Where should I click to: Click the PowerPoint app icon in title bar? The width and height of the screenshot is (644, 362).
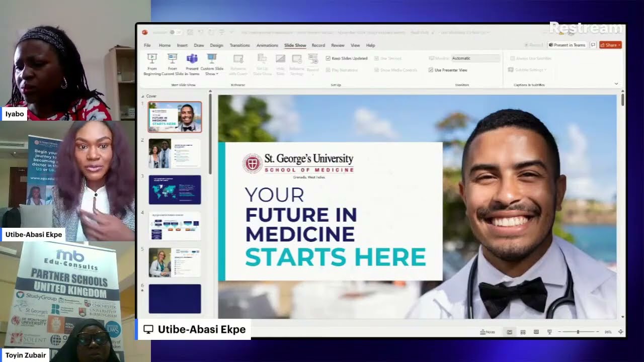tap(144, 32)
